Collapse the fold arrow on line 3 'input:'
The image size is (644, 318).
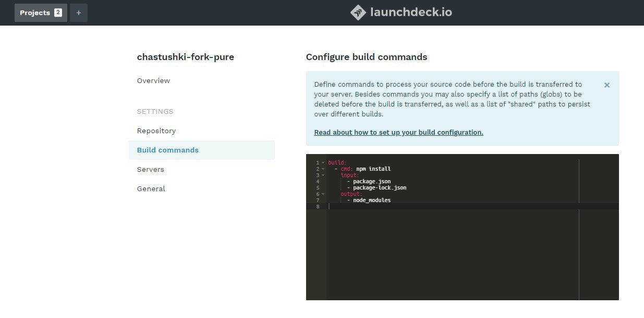click(x=323, y=175)
